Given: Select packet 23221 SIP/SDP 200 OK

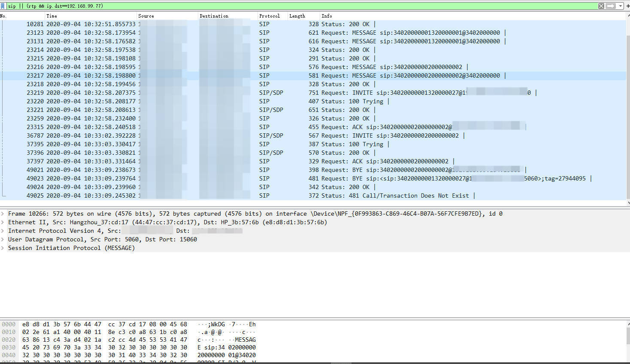Looking at the screenshot, I should (x=313, y=110).
